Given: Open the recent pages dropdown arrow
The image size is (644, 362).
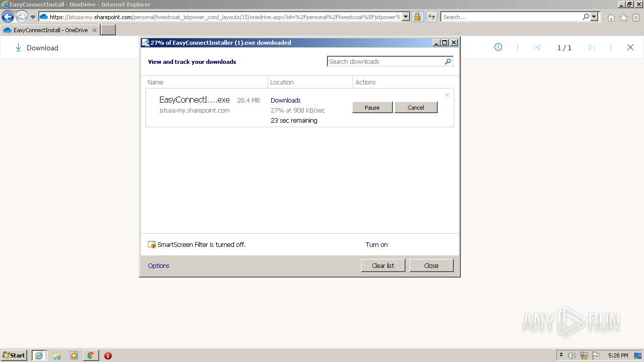Looking at the screenshot, I should [33, 17].
